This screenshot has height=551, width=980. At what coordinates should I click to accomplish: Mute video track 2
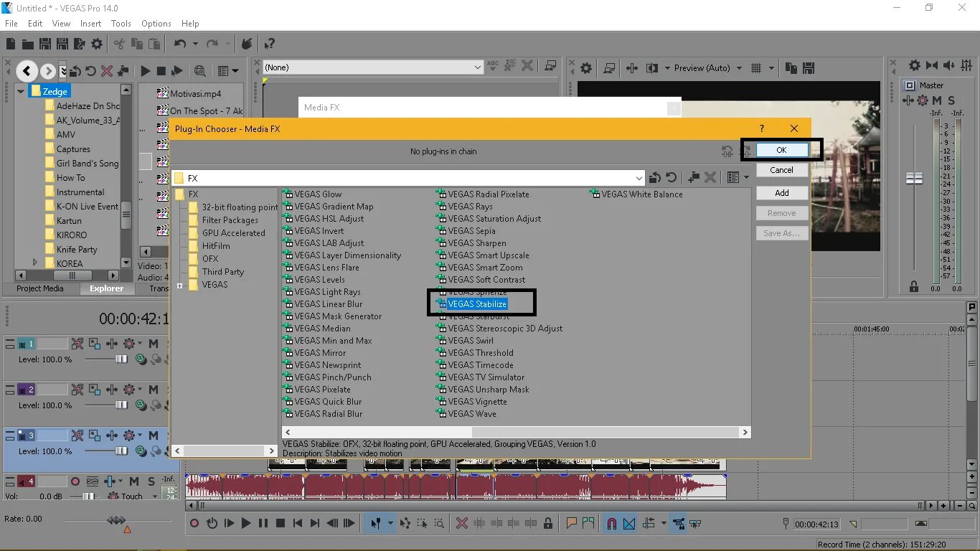(153, 390)
